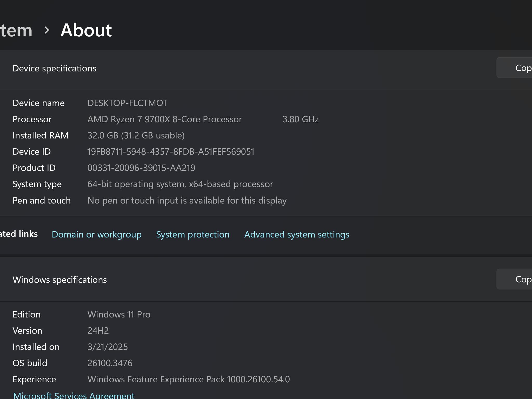This screenshot has width=532, height=399.
Task: Navigate back via the System breadcrumb
Action: pos(16,30)
